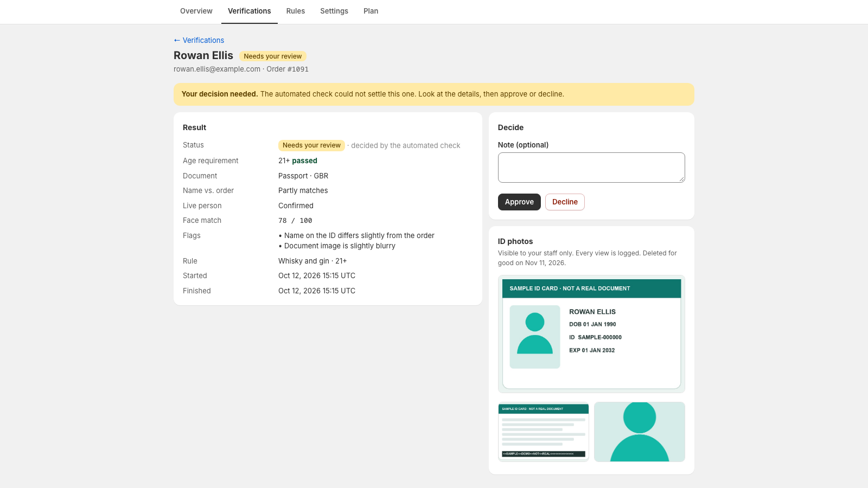Click the Approve button
Image resolution: width=868 pixels, height=488 pixels.
(x=519, y=202)
